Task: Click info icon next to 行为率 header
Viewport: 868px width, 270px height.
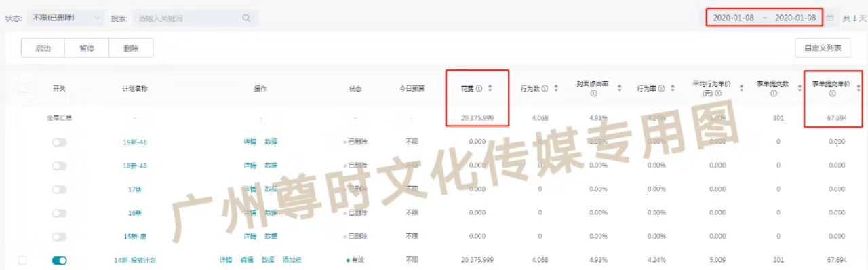Action: pyautogui.click(x=662, y=88)
